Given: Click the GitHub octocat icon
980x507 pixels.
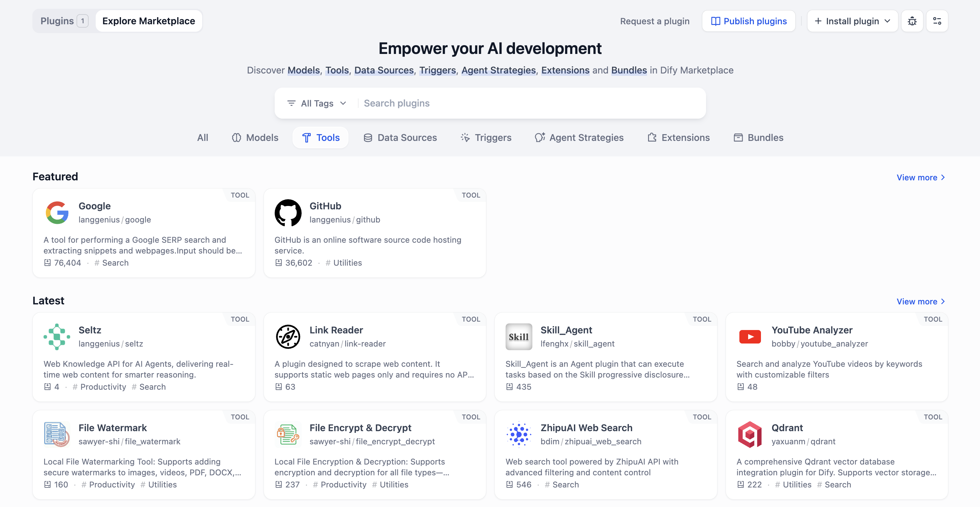Looking at the screenshot, I should click(x=288, y=212).
